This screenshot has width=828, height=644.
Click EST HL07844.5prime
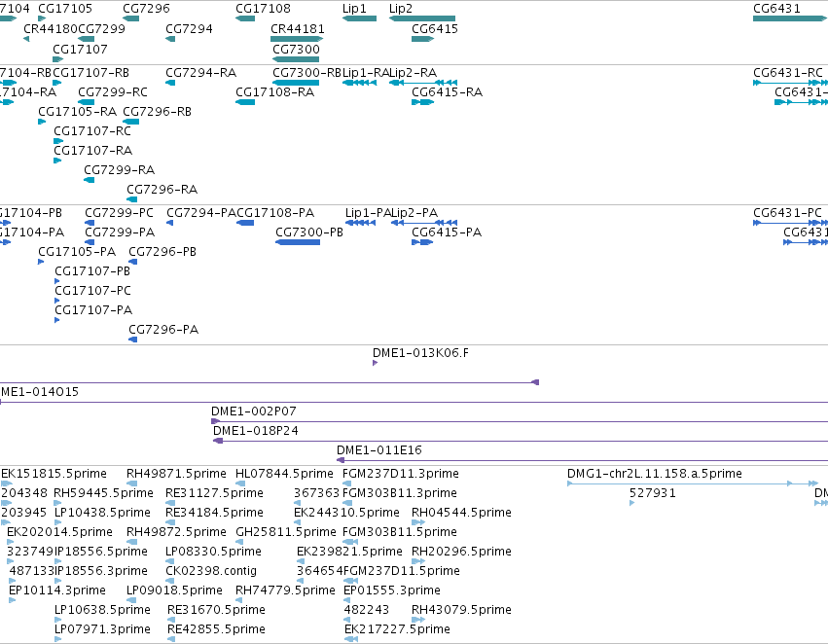285,474
